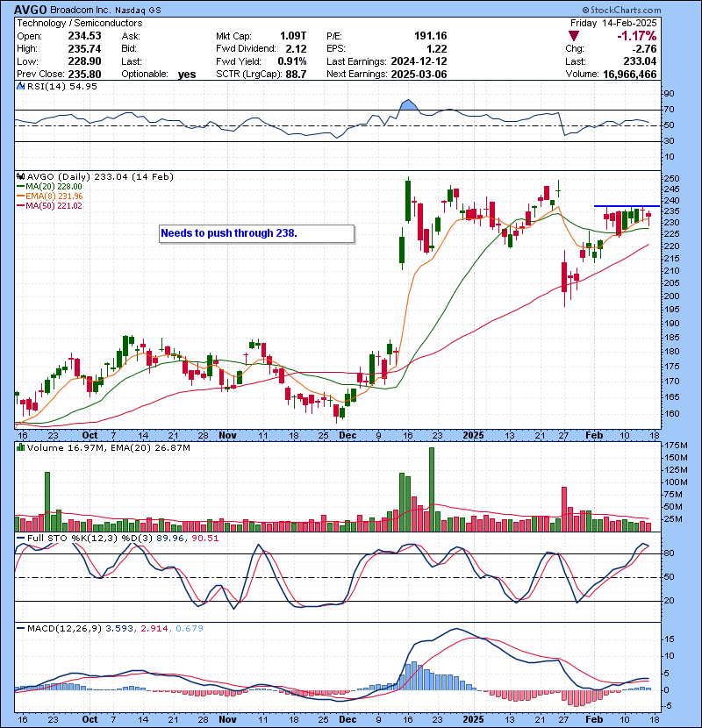The image size is (702, 728).
Task: Click the 2025 label on price chart axis
Action: tap(474, 436)
